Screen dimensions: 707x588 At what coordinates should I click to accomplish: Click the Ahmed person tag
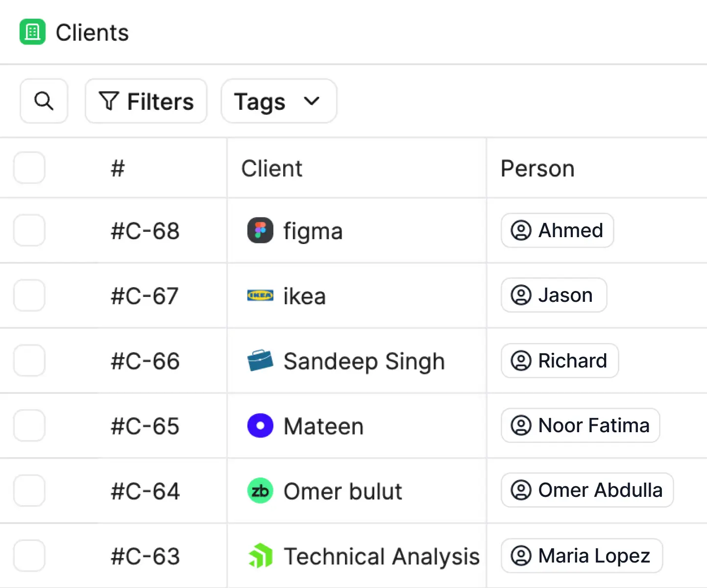tap(557, 230)
